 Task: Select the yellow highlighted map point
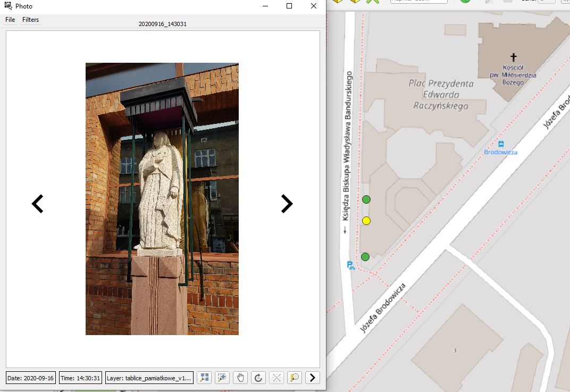point(366,221)
